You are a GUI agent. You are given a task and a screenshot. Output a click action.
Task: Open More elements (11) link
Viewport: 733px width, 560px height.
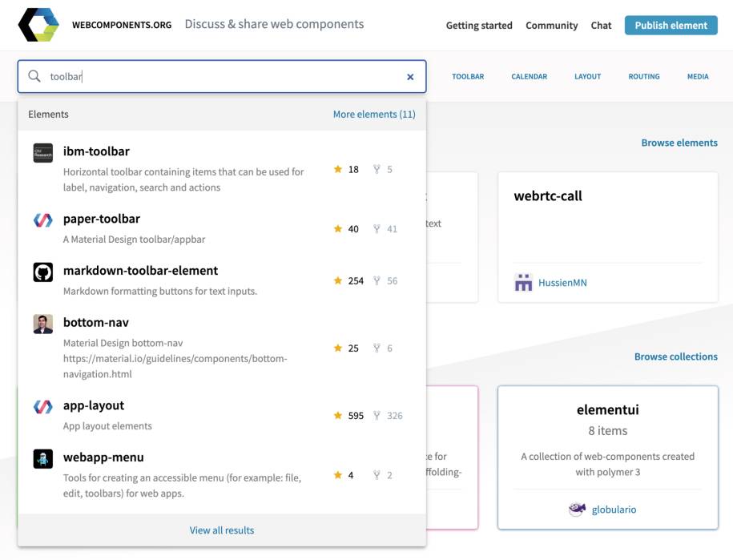click(374, 114)
